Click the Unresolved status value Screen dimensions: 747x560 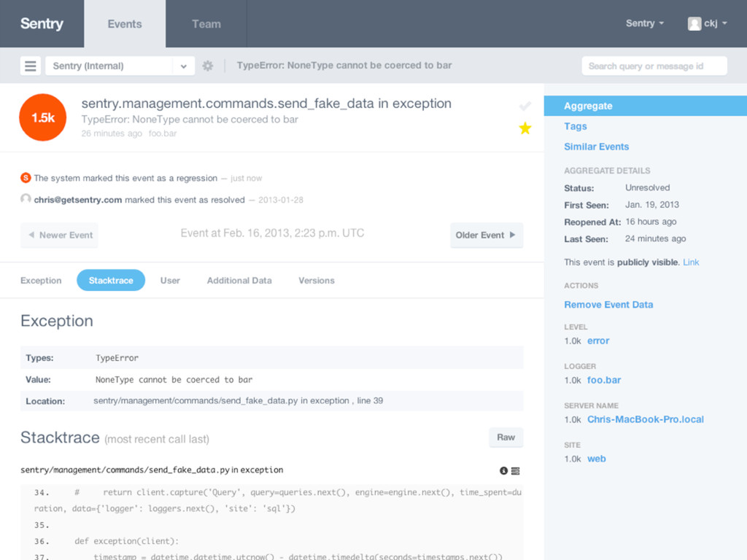(648, 187)
